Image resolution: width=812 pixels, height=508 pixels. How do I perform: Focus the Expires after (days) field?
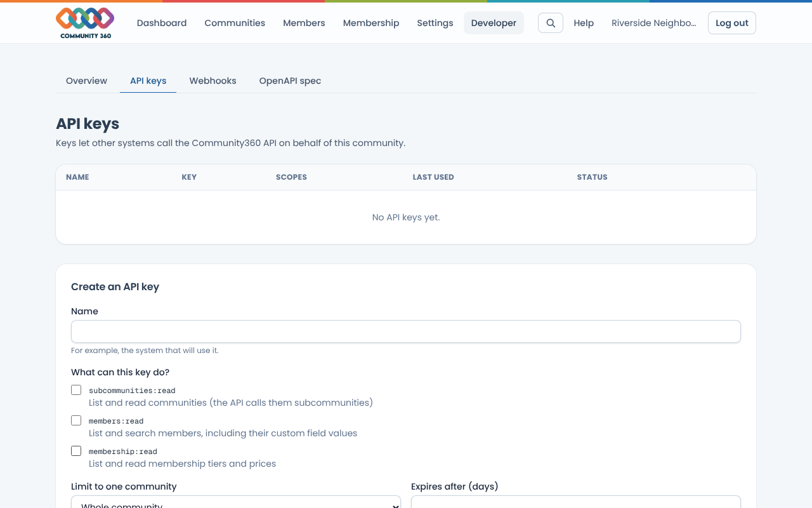pyautogui.click(x=576, y=502)
